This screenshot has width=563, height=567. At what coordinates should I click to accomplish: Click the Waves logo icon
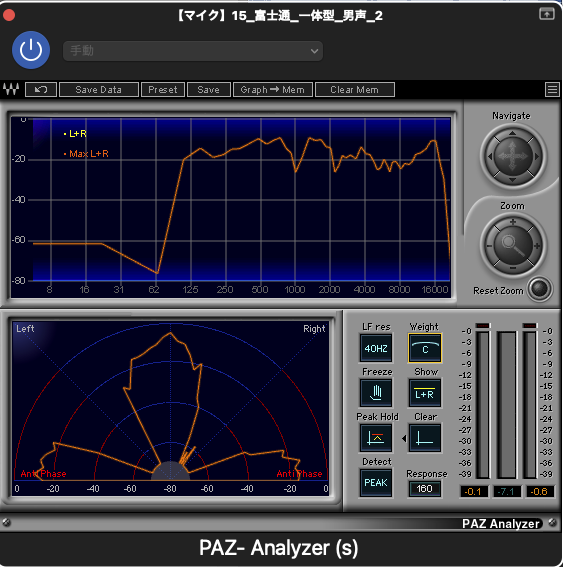(11, 89)
